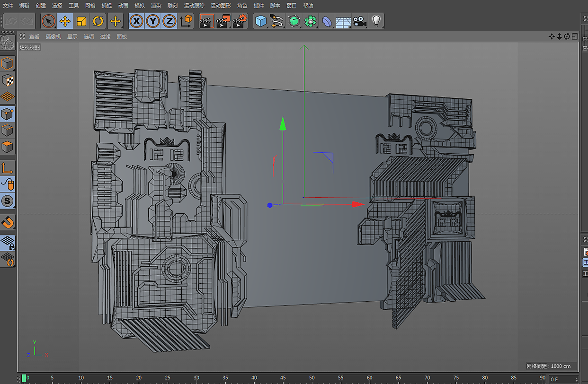Viewport: 588px width, 384px height.
Task: Activate the Move tool in top toolbar
Action: point(65,21)
